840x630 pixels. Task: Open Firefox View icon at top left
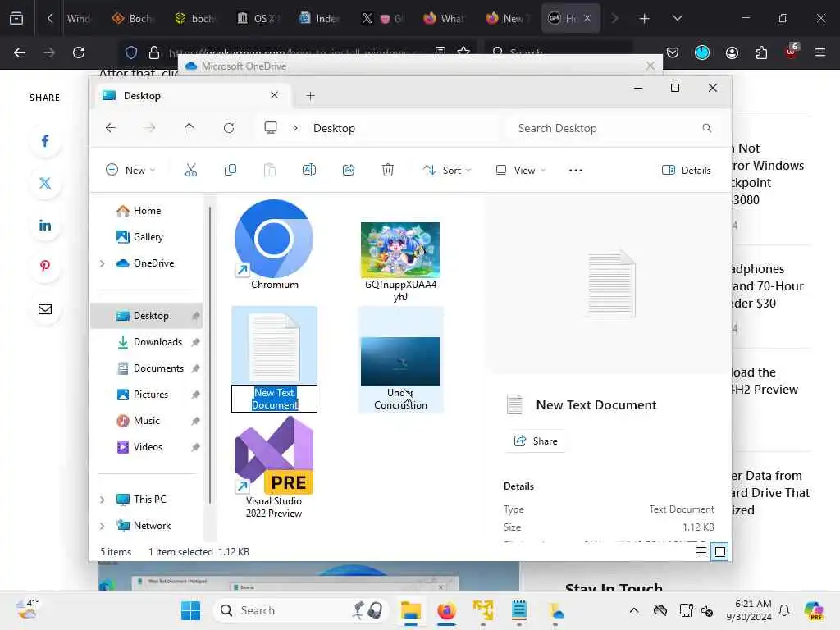coord(16,19)
